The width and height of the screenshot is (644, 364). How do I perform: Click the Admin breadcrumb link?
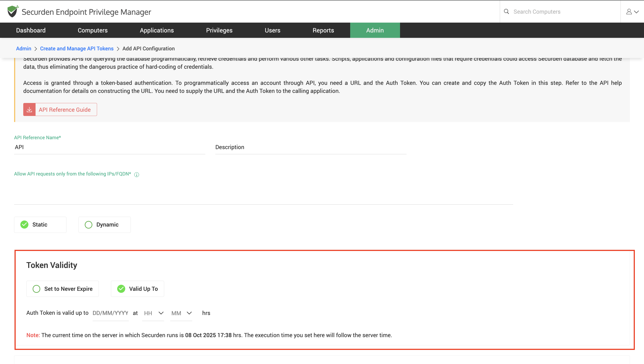23,49
